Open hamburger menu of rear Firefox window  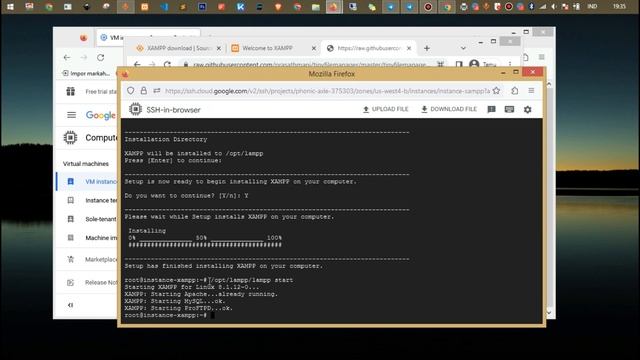[541, 57]
